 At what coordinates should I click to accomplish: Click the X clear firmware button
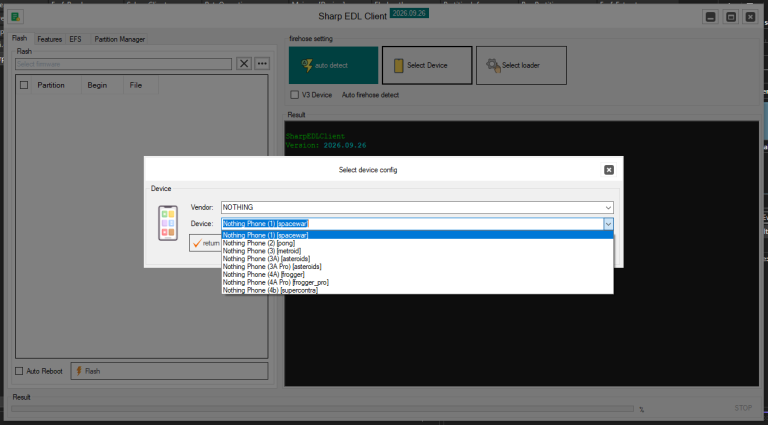pyautogui.click(x=244, y=64)
